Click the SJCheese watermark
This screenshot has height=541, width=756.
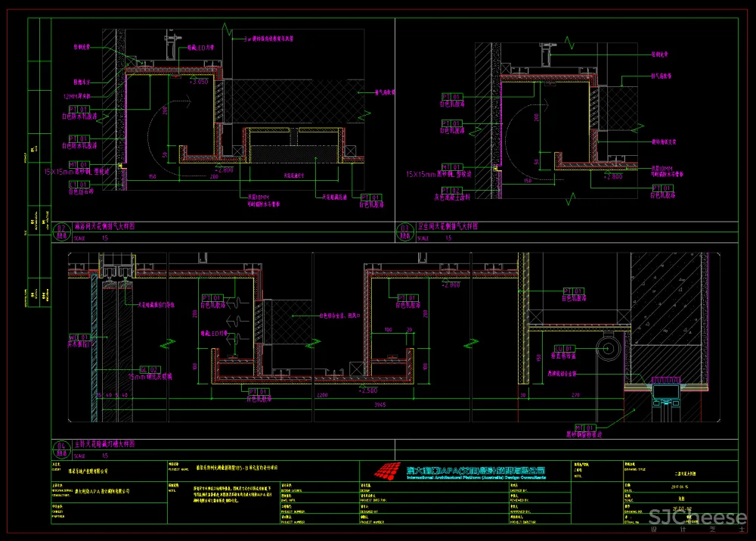pyautogui.click(x=697, y=518)
